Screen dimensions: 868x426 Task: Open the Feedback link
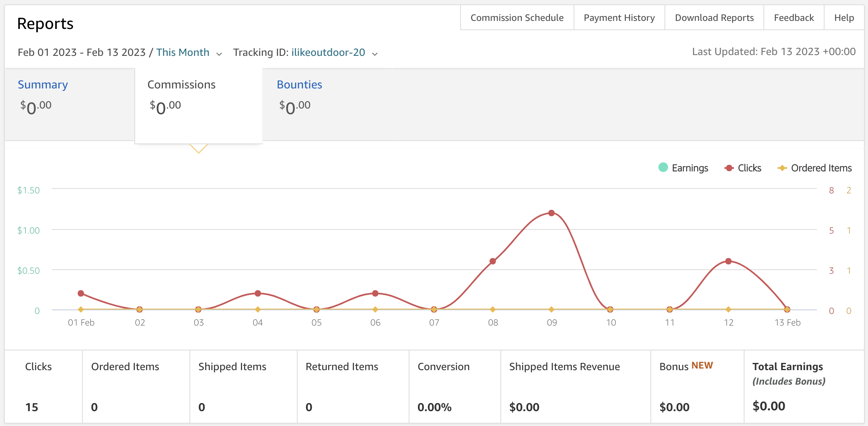point(794,18)
